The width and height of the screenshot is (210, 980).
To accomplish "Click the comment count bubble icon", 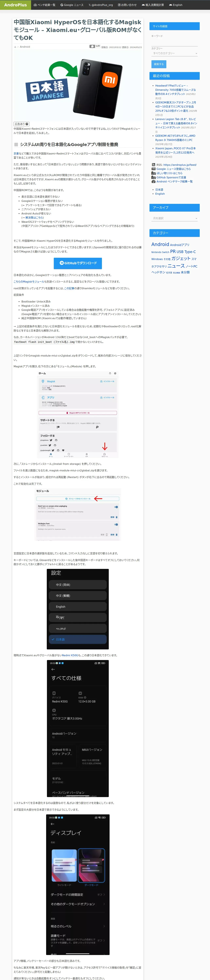I will tap(92, 46).
